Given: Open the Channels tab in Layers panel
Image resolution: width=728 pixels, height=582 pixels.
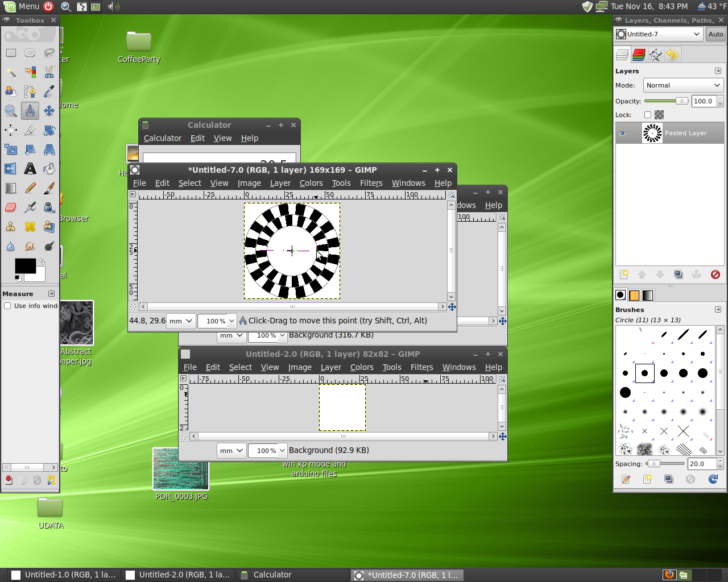Looking at the screenshot, I should point(639,55).
